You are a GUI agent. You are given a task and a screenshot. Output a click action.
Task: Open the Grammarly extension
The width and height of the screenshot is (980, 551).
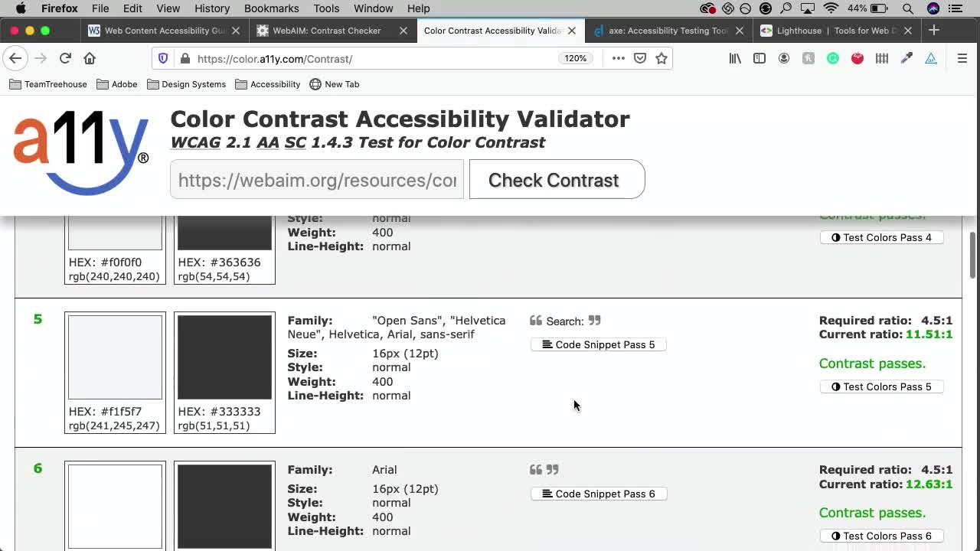tap(833, 58)
